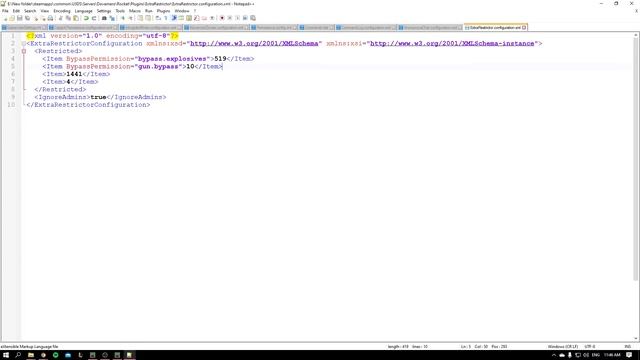Open the Plugins menu
Viewport: 640px width, 360px height.
click(x=163, y=11)
